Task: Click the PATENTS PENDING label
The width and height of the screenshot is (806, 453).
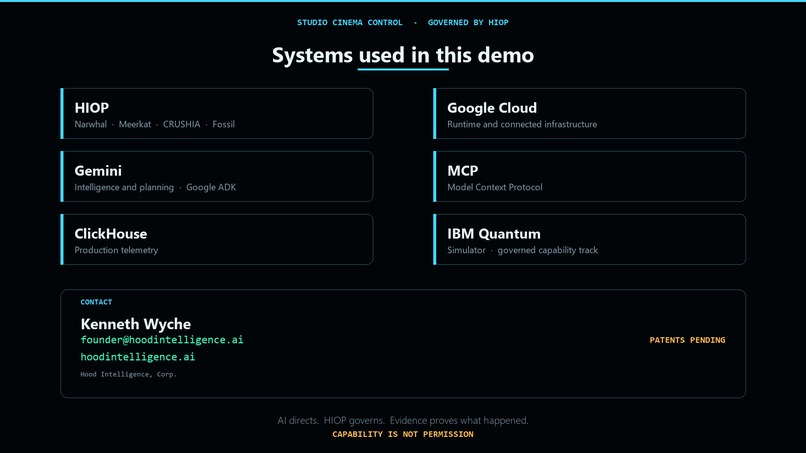Action: (x=687, y=340)
